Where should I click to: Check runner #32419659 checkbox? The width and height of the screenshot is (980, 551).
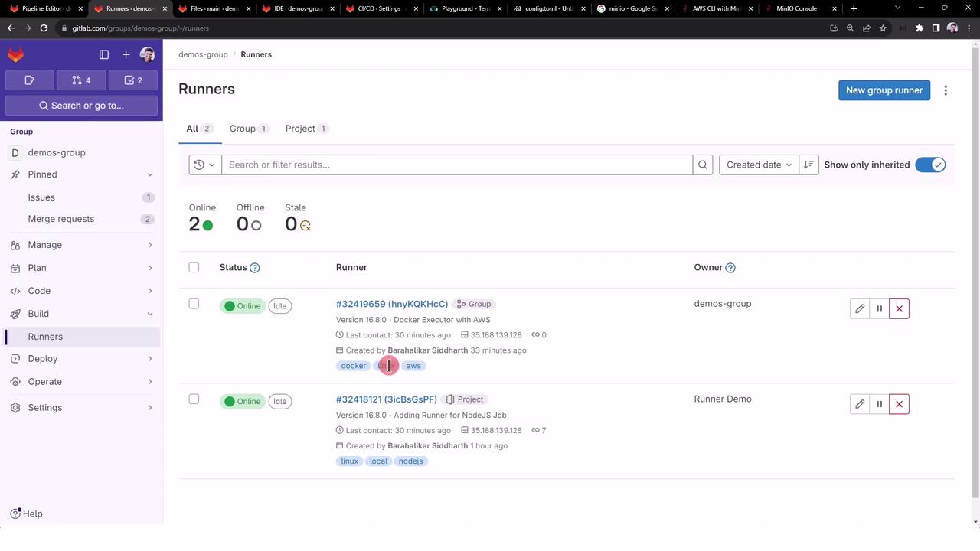coord(194,304)
